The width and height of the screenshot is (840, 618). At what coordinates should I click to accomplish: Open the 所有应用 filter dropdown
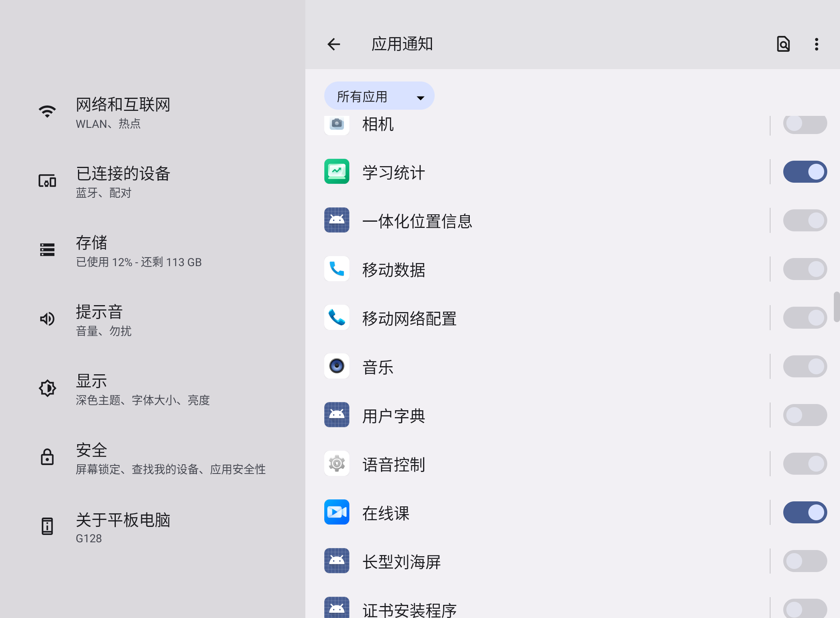point(379,96)
